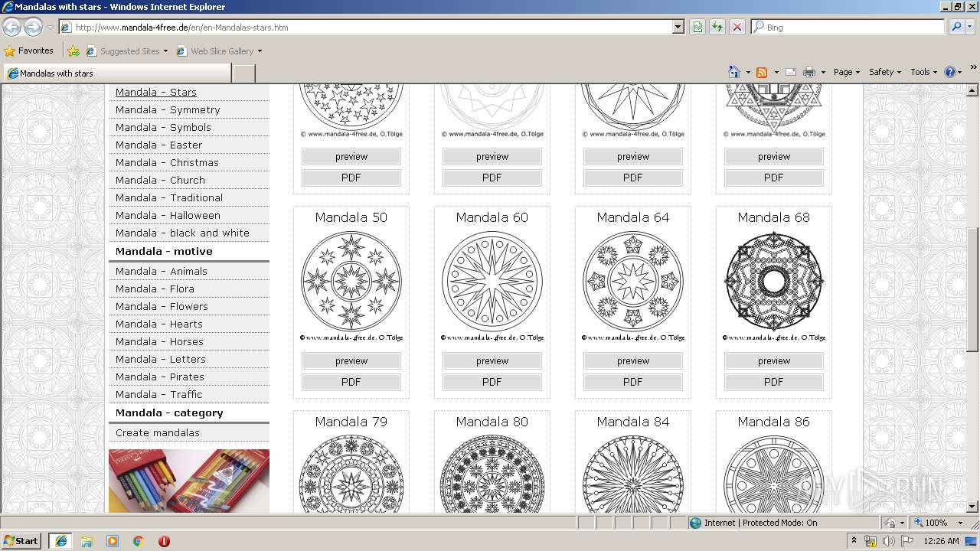Click the volume speaker tray icon
Viewport: 980px width, 551px height.
click(x=888, y=541)
